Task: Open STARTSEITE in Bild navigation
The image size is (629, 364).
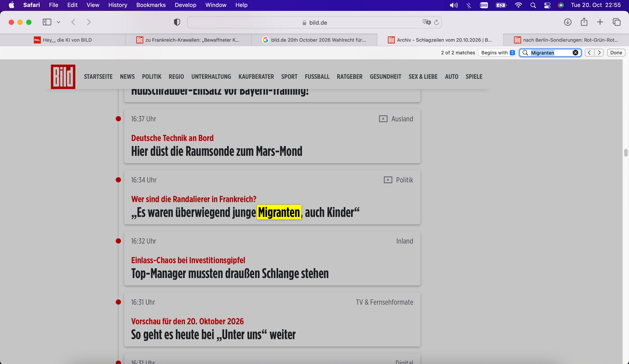Action: pyautogui.click(x=98, y=77)
